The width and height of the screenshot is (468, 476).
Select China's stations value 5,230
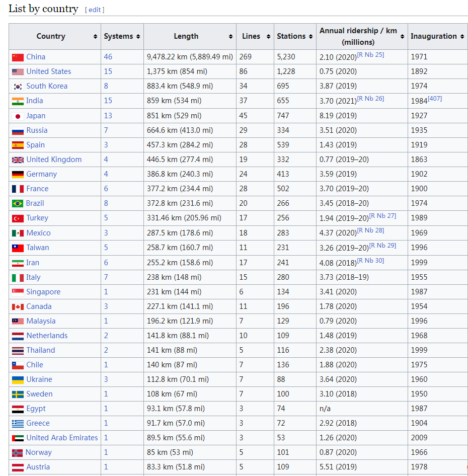tap(286, 57)
